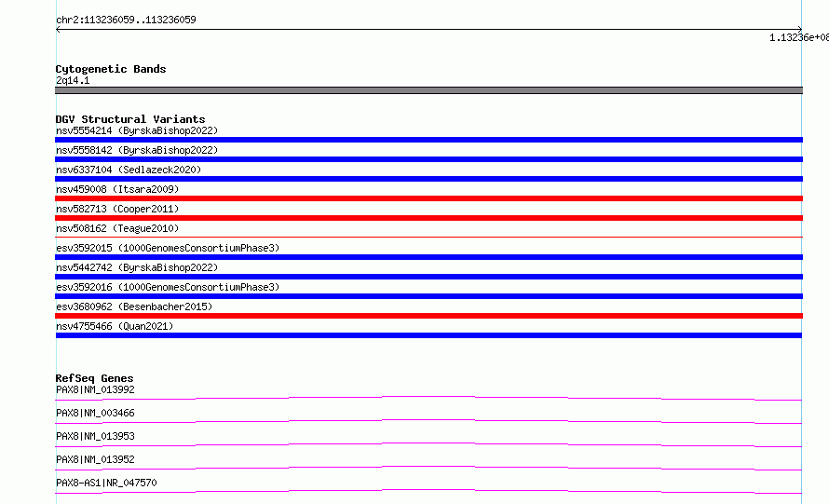Click the magenta line under PAX8-AS1|NR_047570
Viewport: 829px width, 504px height.
tap(428, 491)
